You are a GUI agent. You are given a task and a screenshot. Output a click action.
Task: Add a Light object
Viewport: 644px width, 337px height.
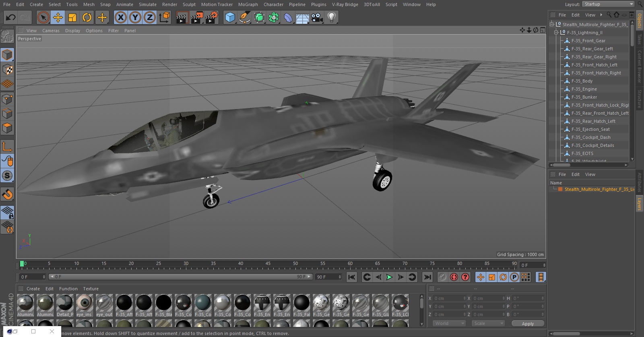tap(332, 17)
